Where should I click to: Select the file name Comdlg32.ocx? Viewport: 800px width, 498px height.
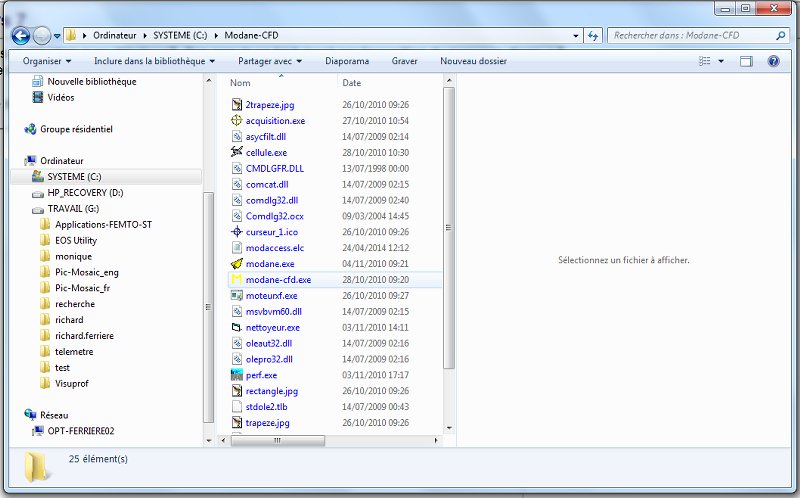click(274, 216)
